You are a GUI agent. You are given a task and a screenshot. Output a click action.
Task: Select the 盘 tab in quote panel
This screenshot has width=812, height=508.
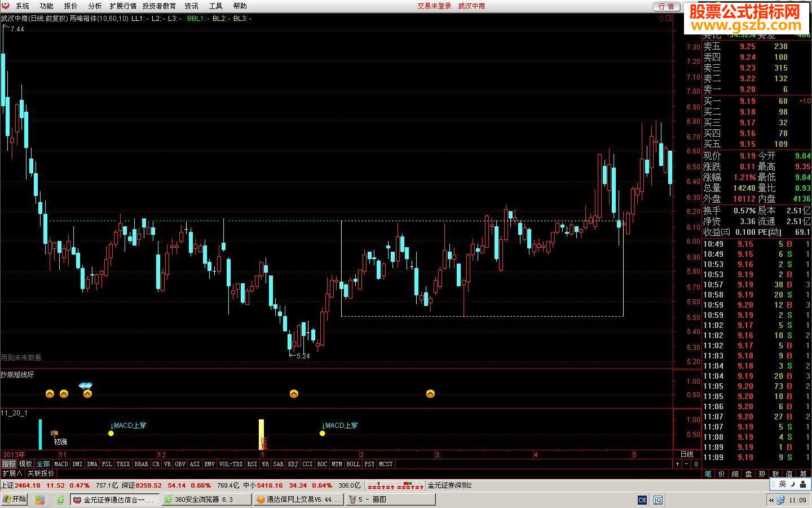(749, 474)
